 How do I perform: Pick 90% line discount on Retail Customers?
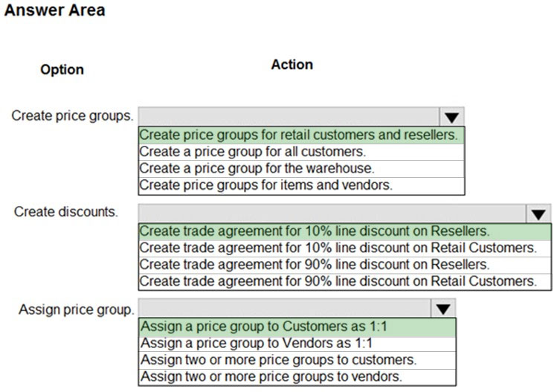tap(345, 281)
